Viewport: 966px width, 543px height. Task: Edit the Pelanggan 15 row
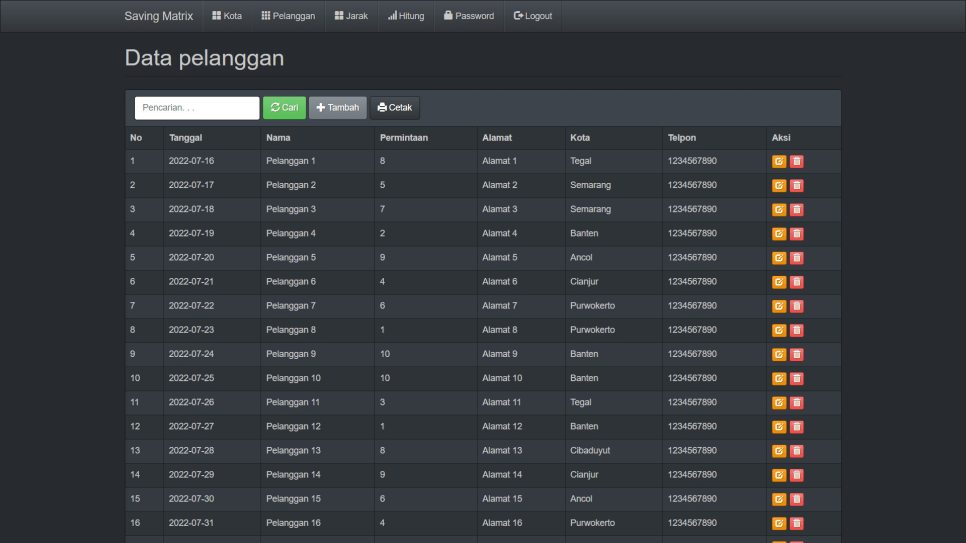(779, 499)
